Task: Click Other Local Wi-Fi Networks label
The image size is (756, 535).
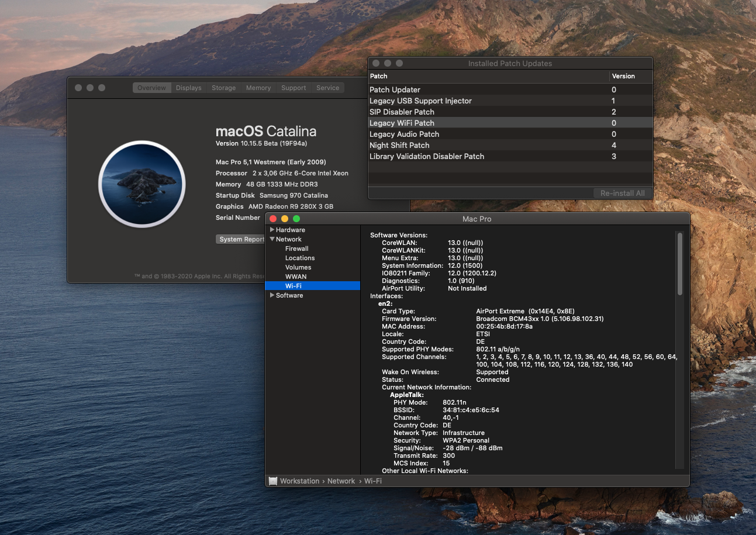Action: [x=425, y=471]
